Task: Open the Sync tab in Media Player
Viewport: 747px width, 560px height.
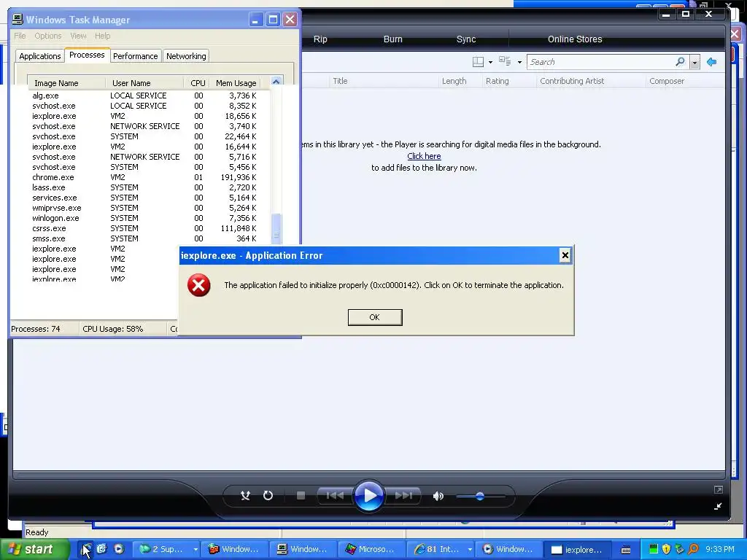Action: (x=466, y=39)
